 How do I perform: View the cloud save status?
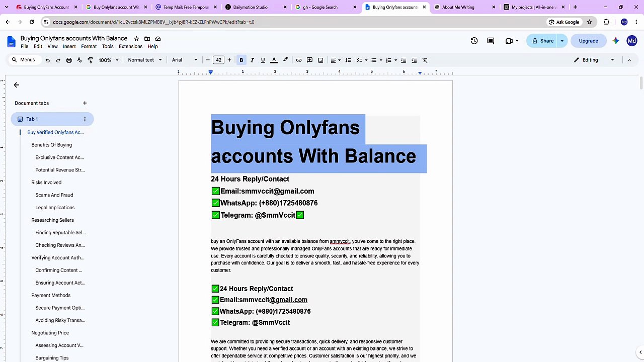pos(158,39)
